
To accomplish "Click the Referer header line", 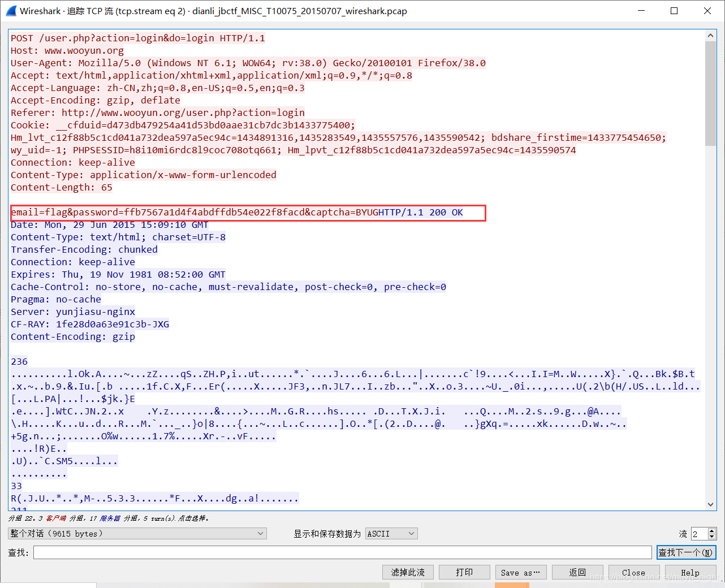I will pos(158,113).
